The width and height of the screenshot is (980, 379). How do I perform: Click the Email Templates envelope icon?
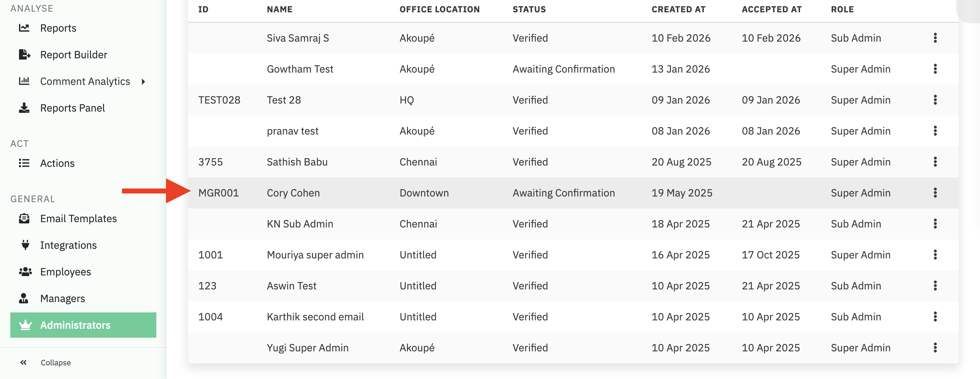pos(24,218)
